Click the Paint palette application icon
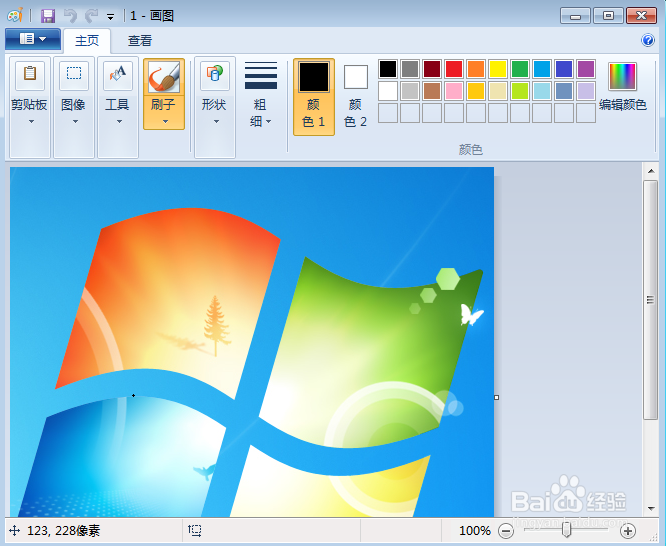Screen dimensions: 666x546 click(x=15, y=16)
